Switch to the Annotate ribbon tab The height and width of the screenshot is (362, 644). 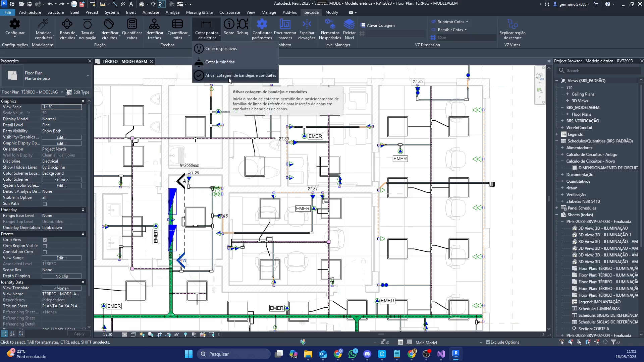151,12
